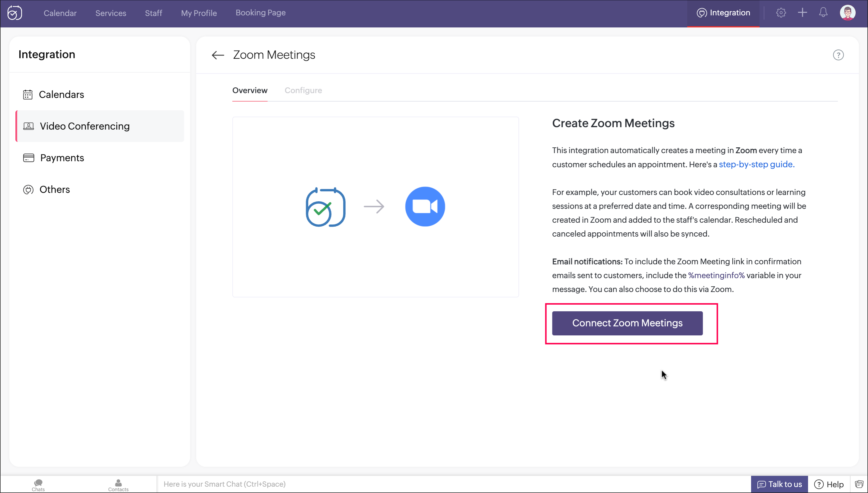
Task: Click the "Create Zoom Meetings" heading
Action: point(613,123)
